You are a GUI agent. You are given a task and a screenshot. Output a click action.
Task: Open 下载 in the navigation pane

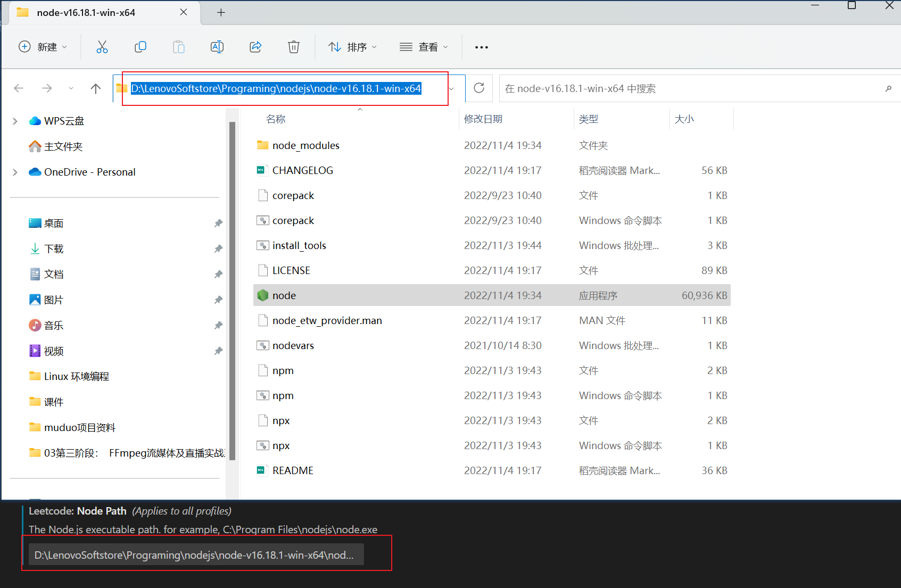[x=46, y=249]
